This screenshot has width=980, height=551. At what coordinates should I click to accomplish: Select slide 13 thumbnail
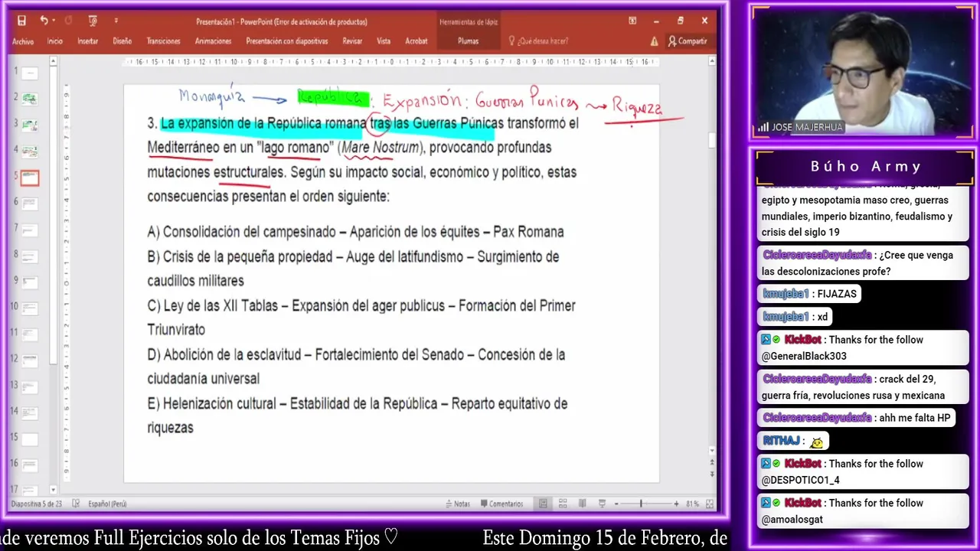point(30,386)
